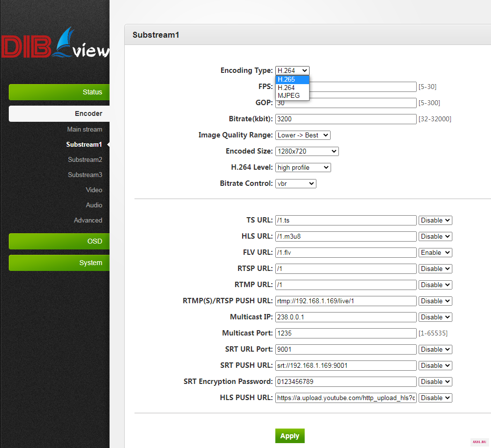
Task: Open SRT URL Port Disable dropdown
Action: 435,349
